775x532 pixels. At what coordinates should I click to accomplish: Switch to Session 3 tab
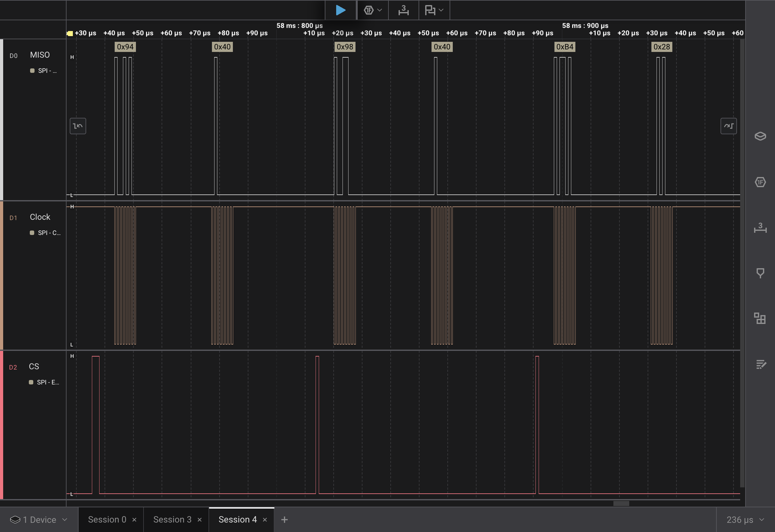pyautogui.click(x=172, y=520)
